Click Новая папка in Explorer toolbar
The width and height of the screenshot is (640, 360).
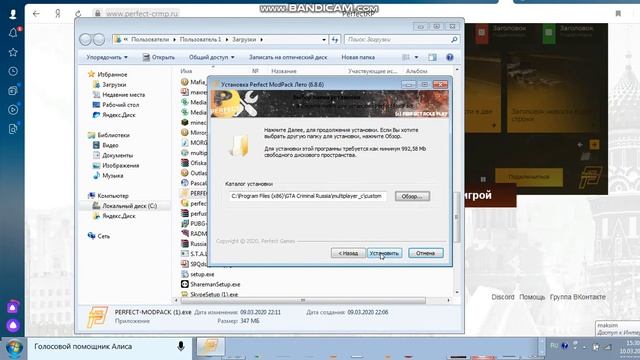pyautogui.click(x=358, y=58)
